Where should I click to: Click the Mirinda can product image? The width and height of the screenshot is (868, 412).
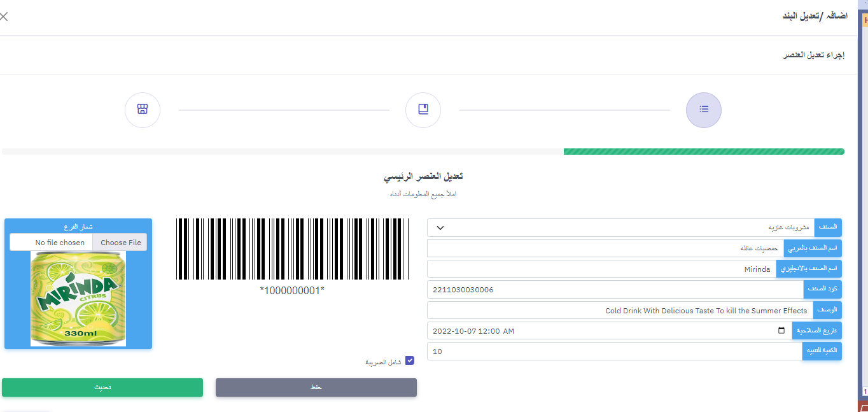[78, 298]
